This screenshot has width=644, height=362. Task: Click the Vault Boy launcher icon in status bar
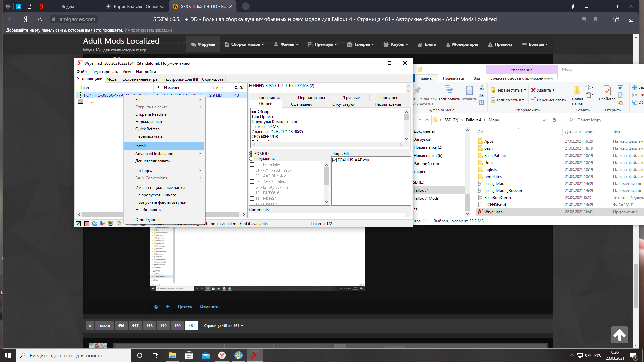coord(95,224)
